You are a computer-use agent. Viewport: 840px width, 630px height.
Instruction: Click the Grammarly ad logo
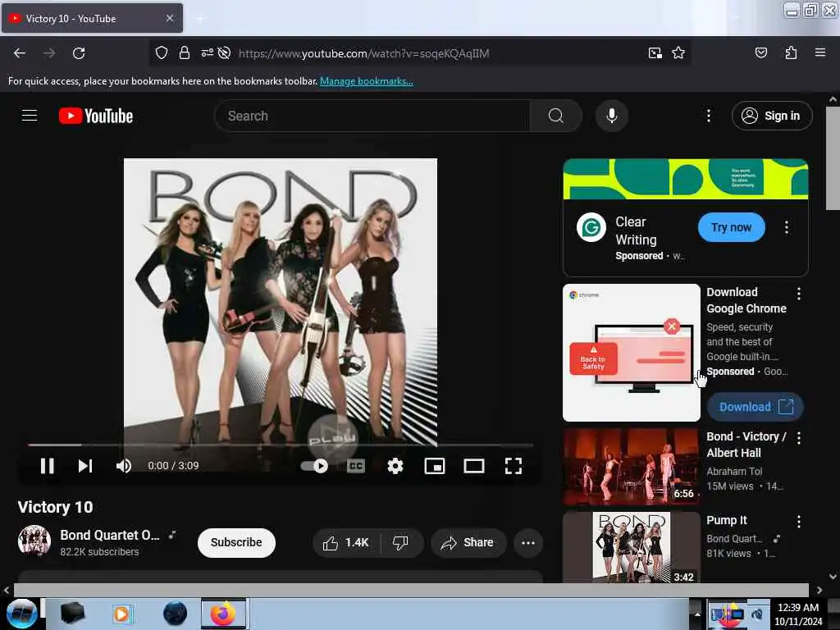point(591,227)
